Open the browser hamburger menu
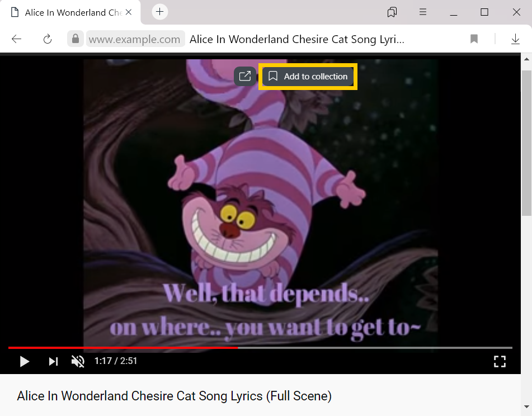This screenshot has width=532, height=416. (423, 12)
